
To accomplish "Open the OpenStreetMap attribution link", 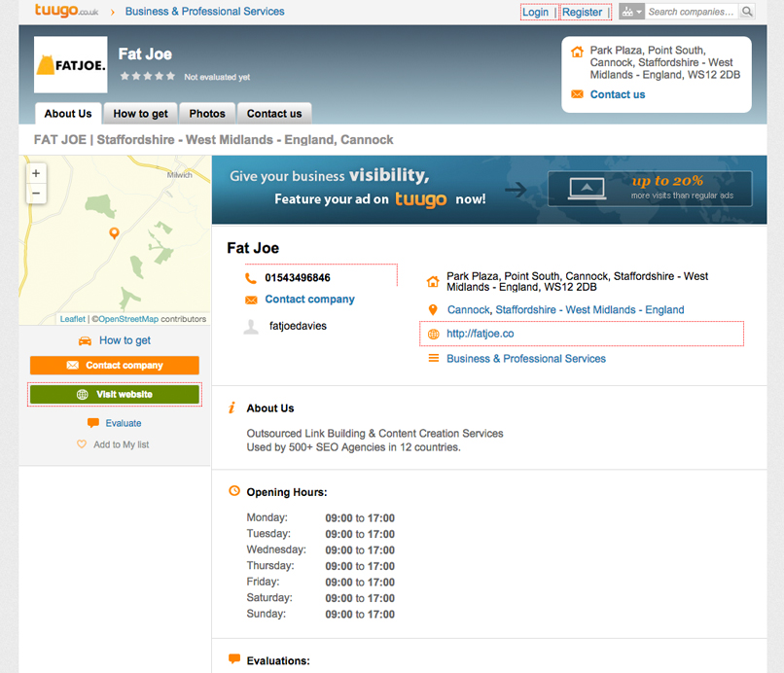I will [x=128, y=319].
